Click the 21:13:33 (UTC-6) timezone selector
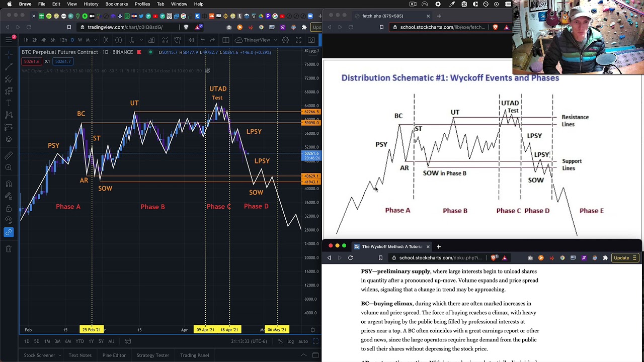644x362 pixels. coord(250,341)
